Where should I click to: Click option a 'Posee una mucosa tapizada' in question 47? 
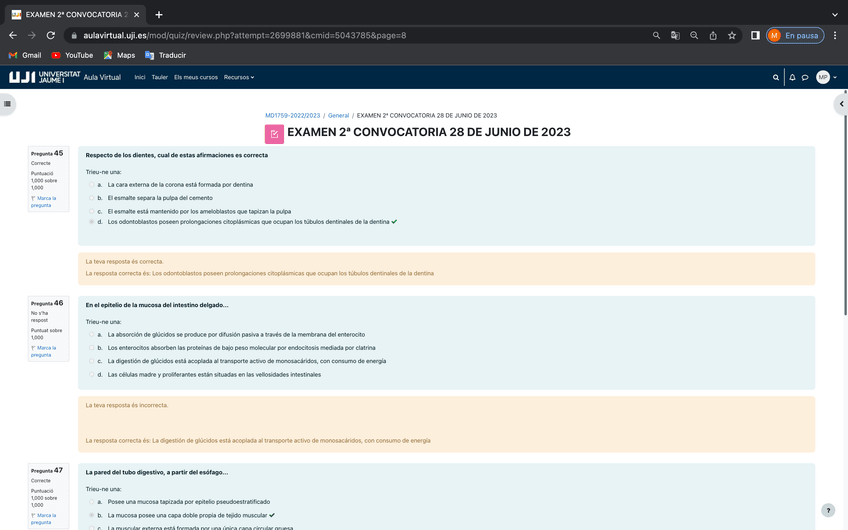(x=91, y=501)
